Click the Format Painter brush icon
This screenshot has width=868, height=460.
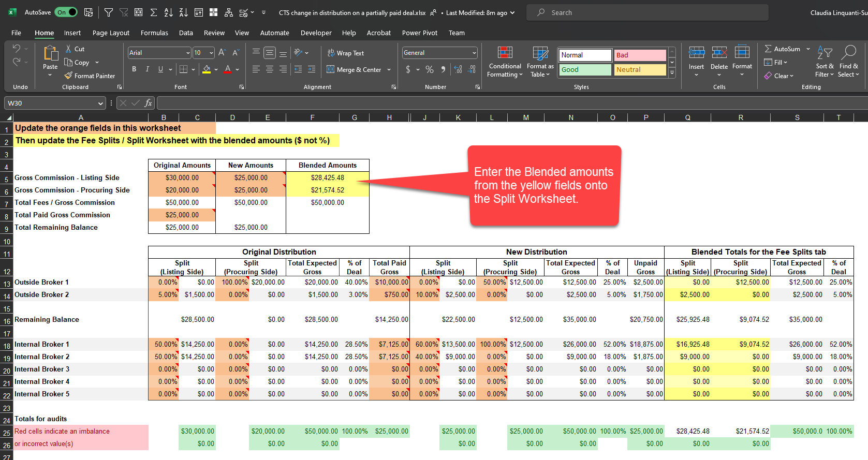[x=68, y=76]
